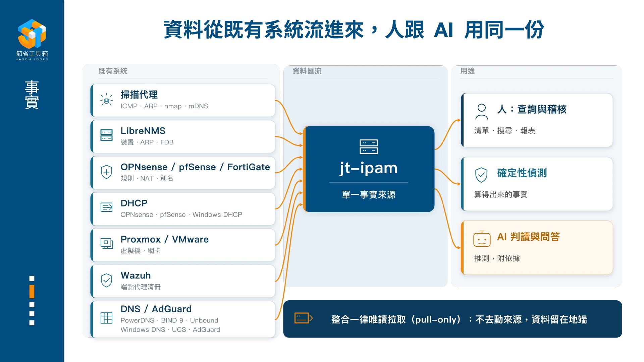This screenshot has width=644, height=362.
Task: Select the LibreNMS card title
Action: click(143, 131)
